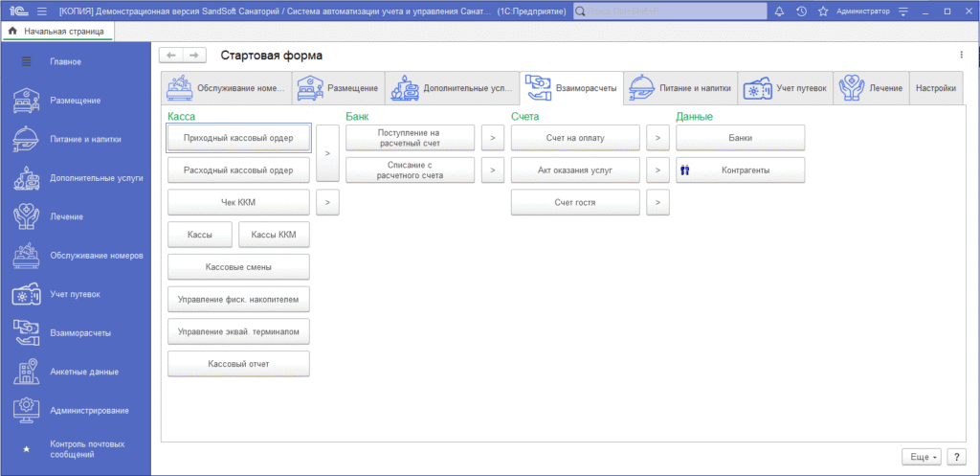The height and width of the screenshot is (476, 980).
Task: Open Приходный кассовый ордер
Action: (x=238, y=138)
